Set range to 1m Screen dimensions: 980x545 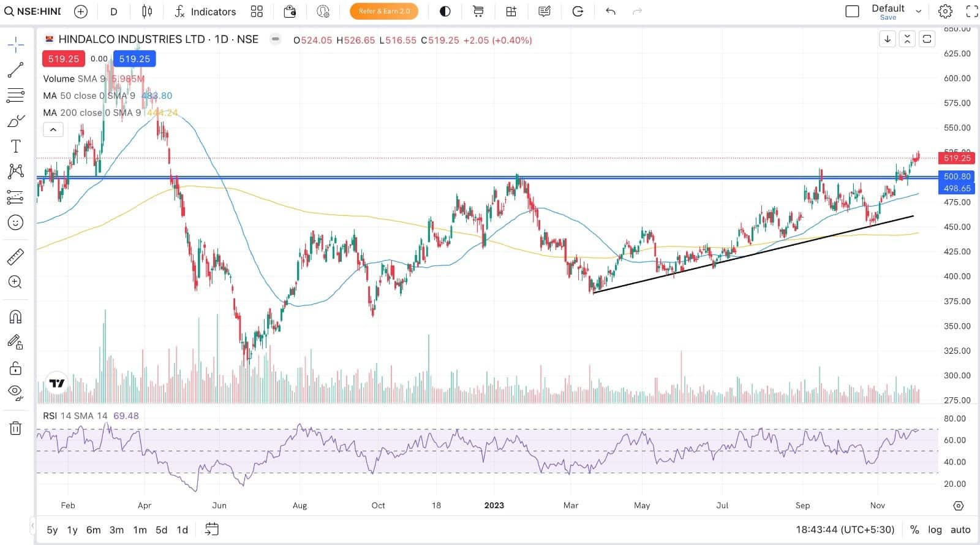click(x=140, y=530)
